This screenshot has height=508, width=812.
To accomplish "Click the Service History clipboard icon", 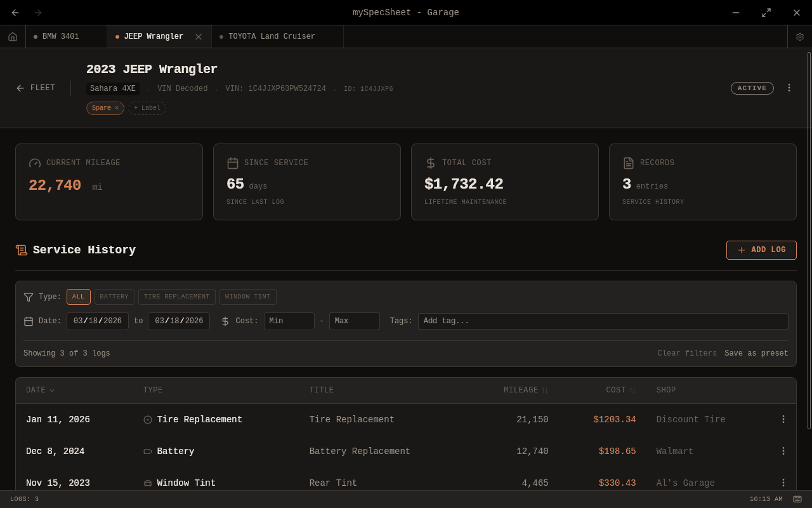I will click(21, 250).
